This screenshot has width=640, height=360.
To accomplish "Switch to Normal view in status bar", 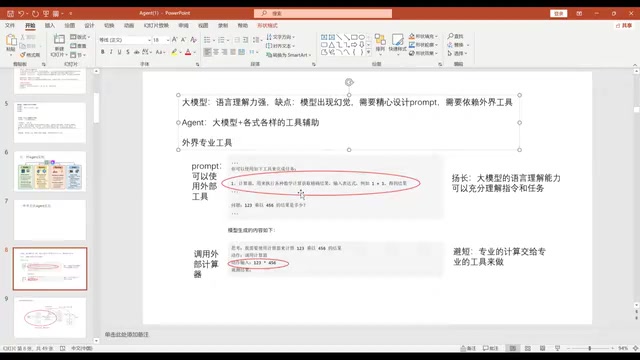I will tap(513, 348).
